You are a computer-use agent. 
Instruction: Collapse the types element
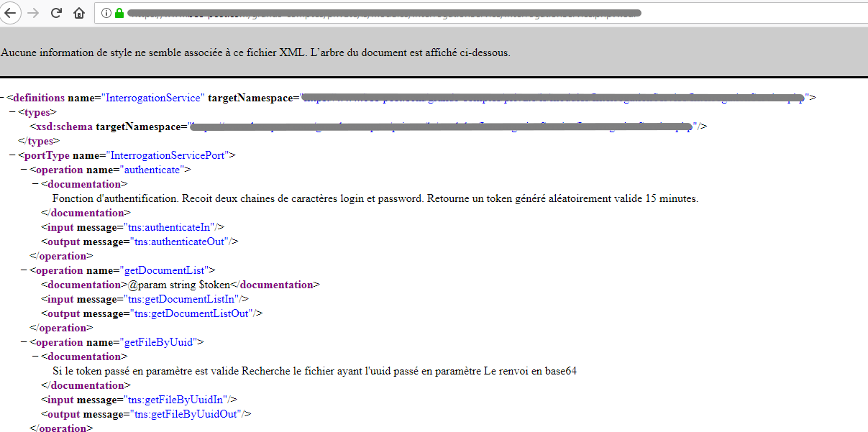14,112
